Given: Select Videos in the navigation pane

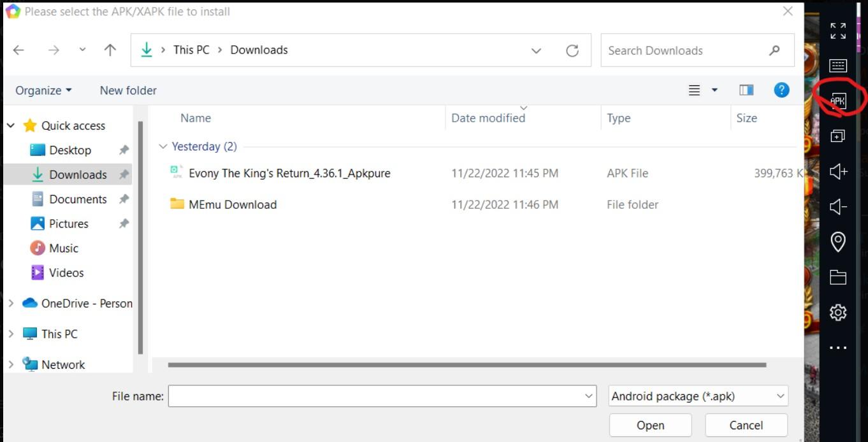Looking at the screenshot, I should coord(66,273).
